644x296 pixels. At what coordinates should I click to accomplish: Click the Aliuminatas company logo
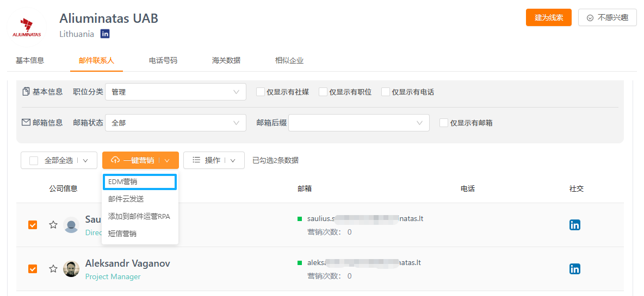27,28
